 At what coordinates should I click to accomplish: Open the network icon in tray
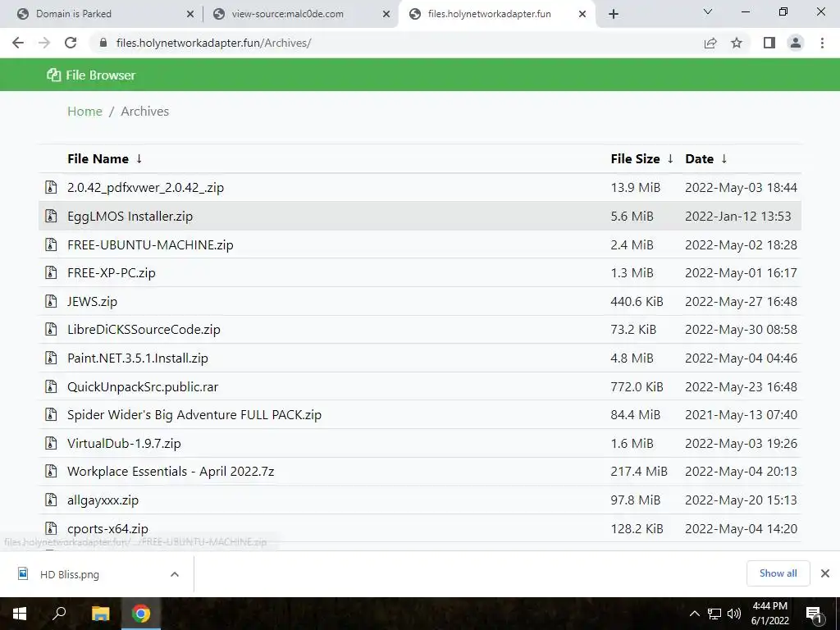point(714,614)
